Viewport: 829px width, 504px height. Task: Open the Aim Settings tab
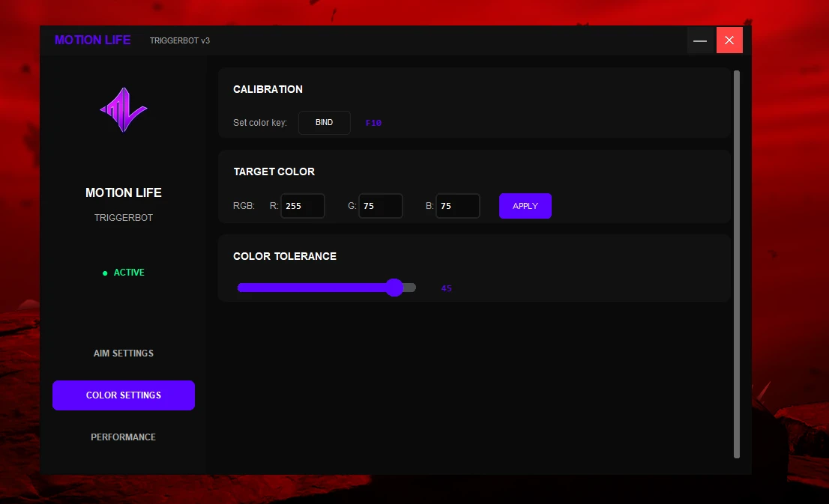coord(124,353)
